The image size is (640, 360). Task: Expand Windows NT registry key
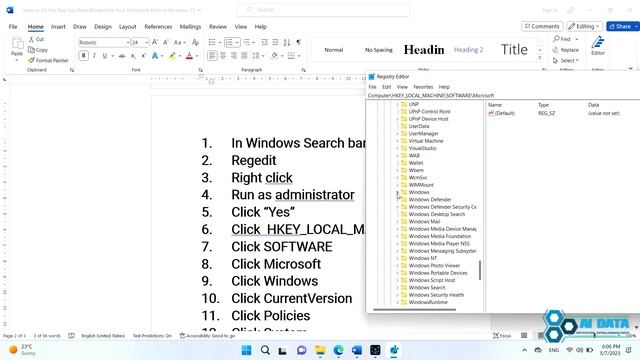[398, 258]
